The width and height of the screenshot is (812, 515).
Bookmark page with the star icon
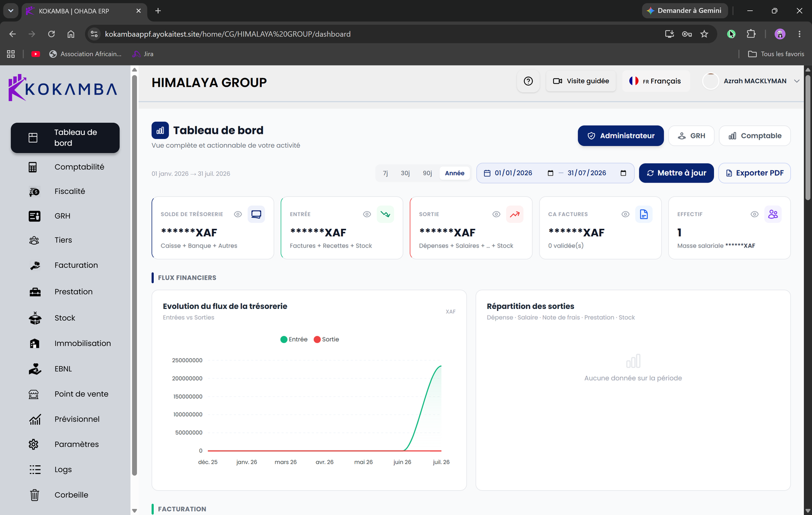(x=704, y=34)
